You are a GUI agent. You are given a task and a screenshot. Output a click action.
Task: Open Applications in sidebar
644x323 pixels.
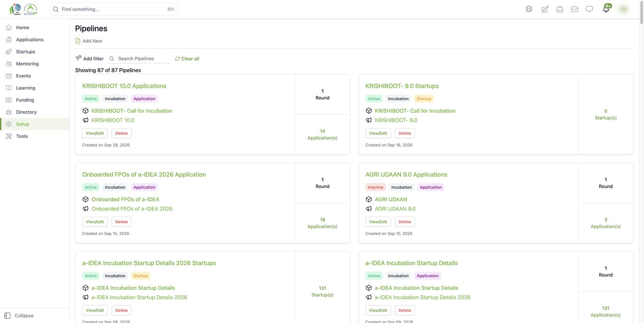pos(35,39)
